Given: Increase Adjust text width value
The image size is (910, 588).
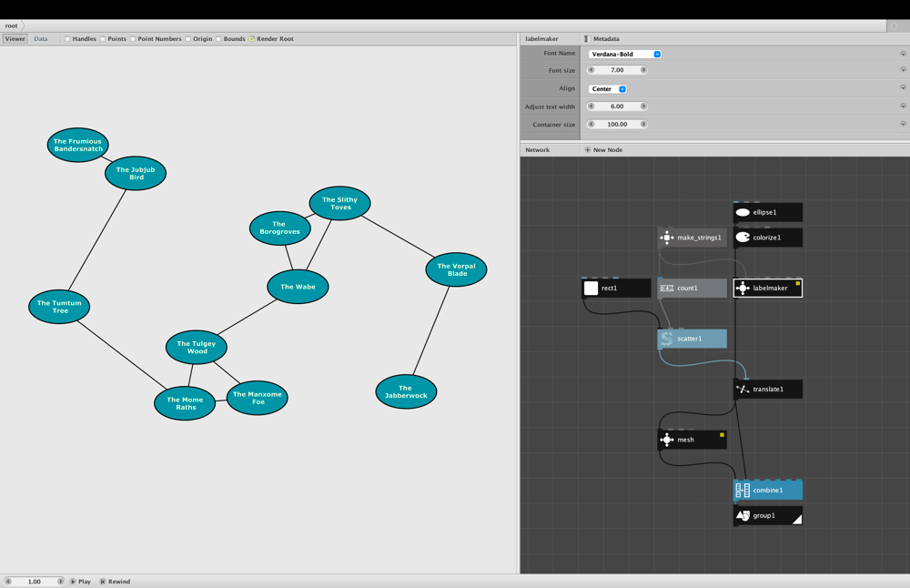Looking at the screenshot, I should click(x=643, y=106).
